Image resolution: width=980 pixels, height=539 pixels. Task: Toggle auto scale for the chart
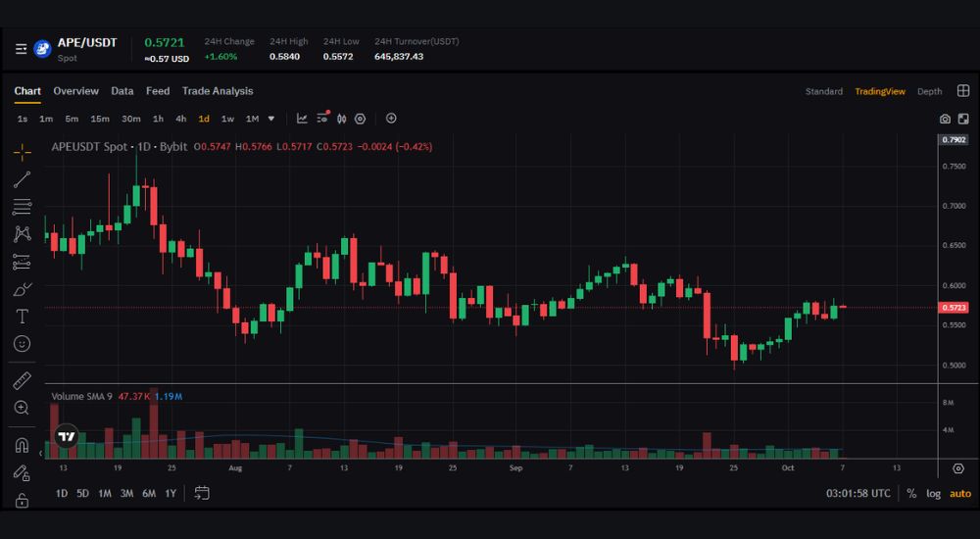(960, 493)
